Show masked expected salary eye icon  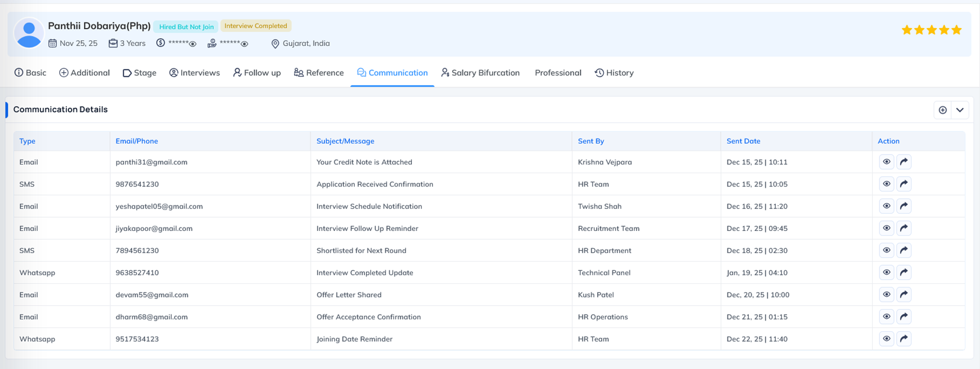(x=244, y=44)
